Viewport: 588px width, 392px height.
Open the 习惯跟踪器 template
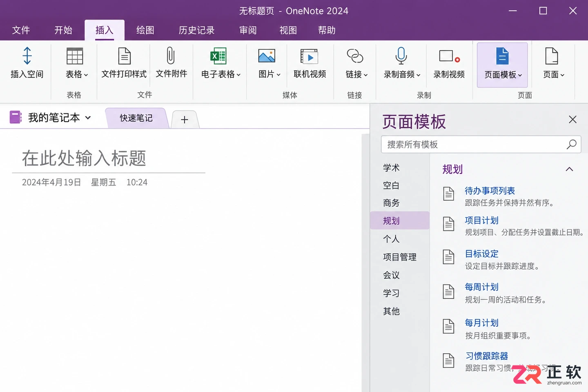(x=487, y=356)
